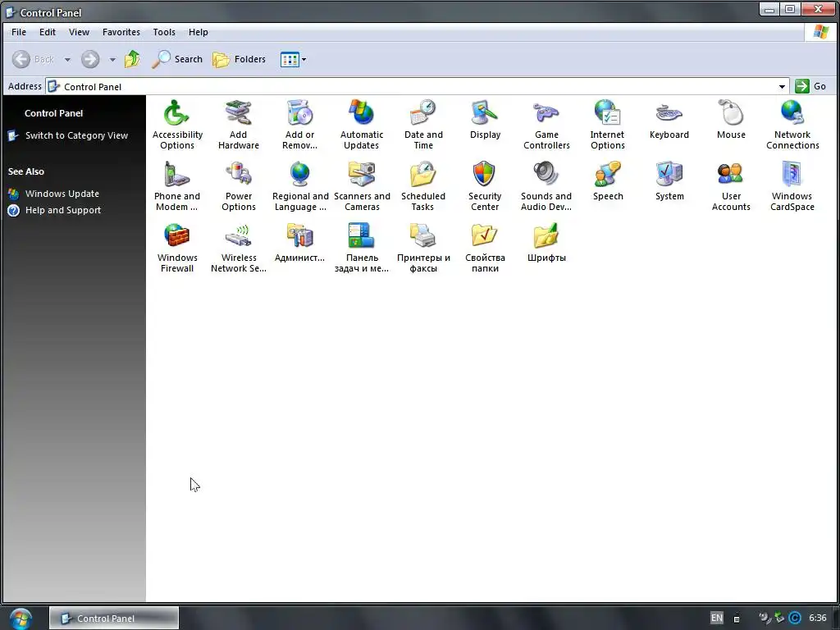Open the Tools menu
The image size is (840, 630).
click(x=164, y=32)
